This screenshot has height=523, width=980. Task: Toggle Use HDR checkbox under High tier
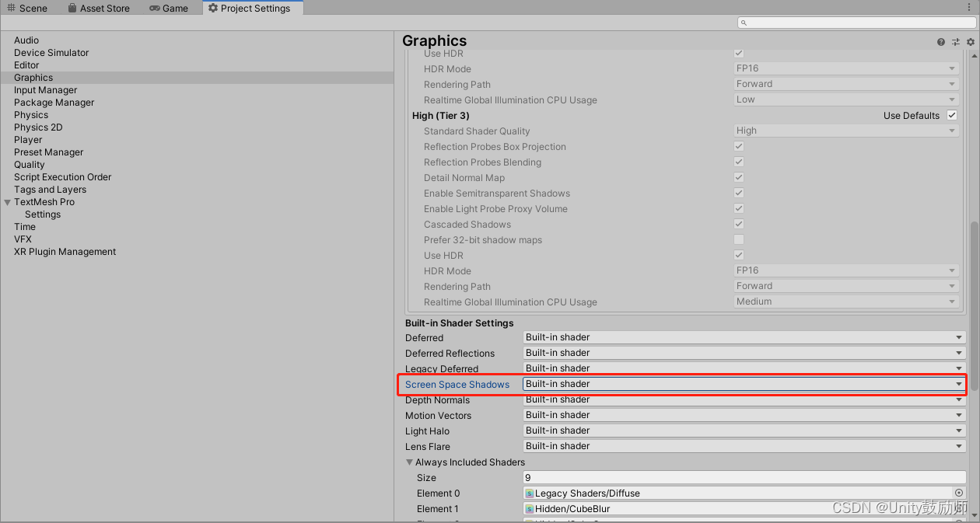739,255
